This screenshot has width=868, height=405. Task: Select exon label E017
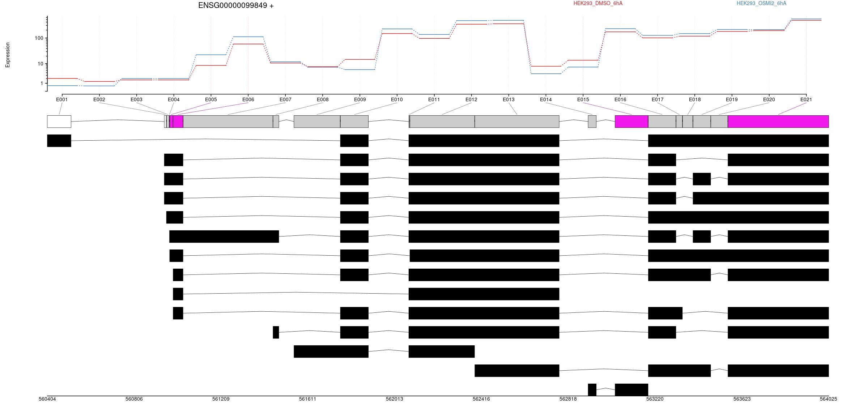(658, 99)
